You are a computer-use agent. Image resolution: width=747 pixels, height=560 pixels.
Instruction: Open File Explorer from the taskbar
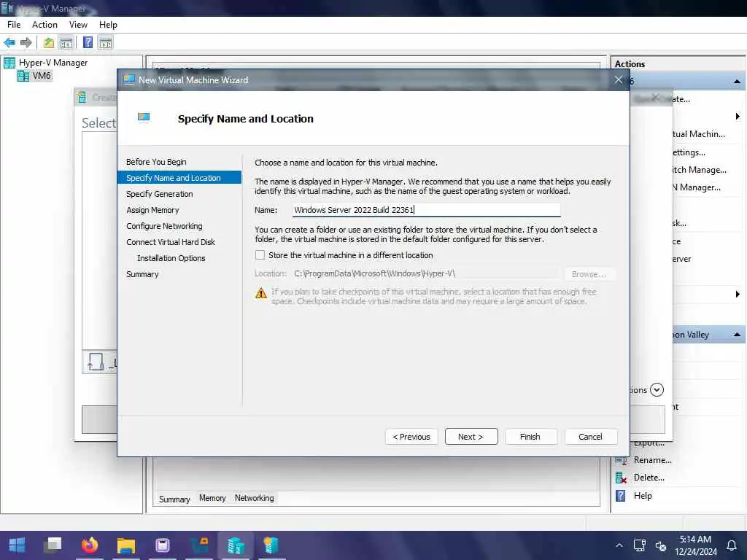[x=126, y=545]
